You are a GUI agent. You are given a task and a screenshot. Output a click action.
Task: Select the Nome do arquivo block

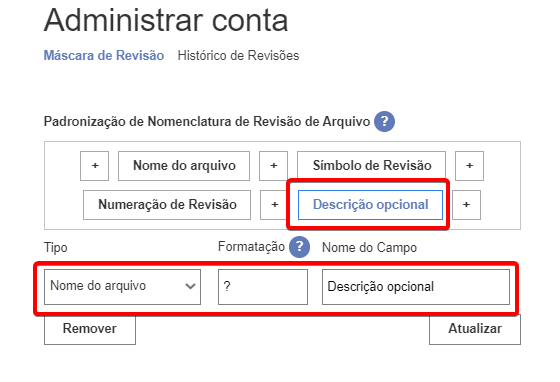pos(184,166)
